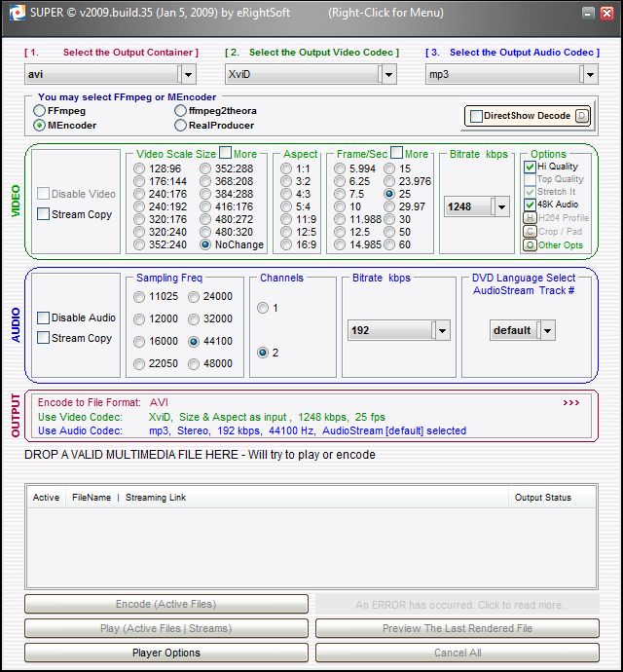Click the DirectShow Decode D icon

(x=582, y=116)
